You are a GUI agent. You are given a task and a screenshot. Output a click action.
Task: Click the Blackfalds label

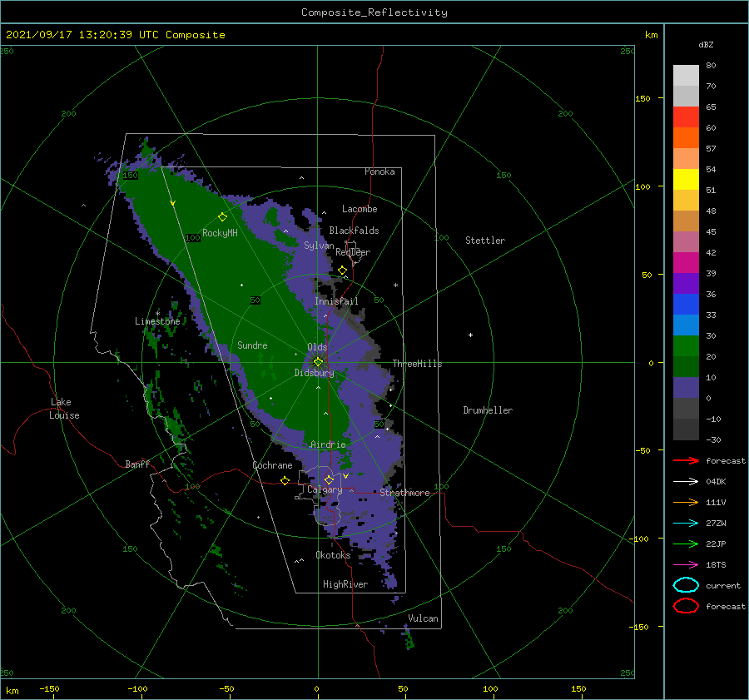[354, 231]
